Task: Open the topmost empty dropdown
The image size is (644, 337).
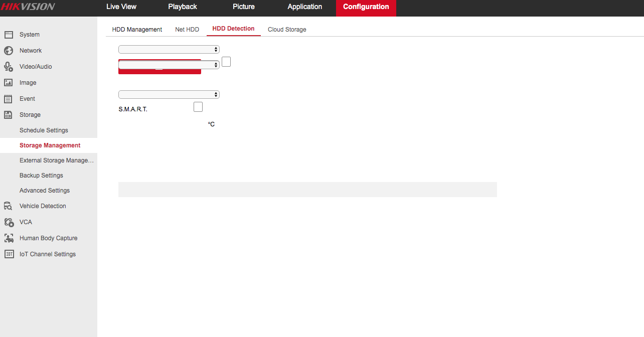Action: coord(169,49)
